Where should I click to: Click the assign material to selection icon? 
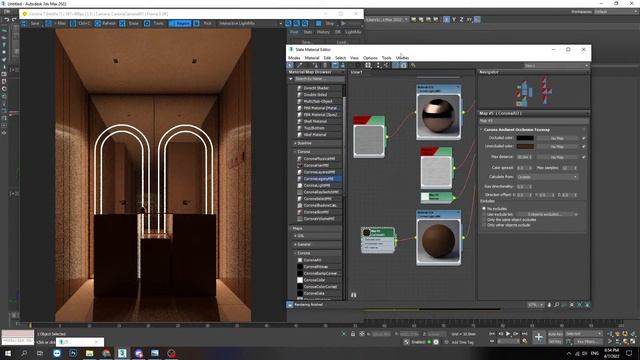click(x=315, y=65)
